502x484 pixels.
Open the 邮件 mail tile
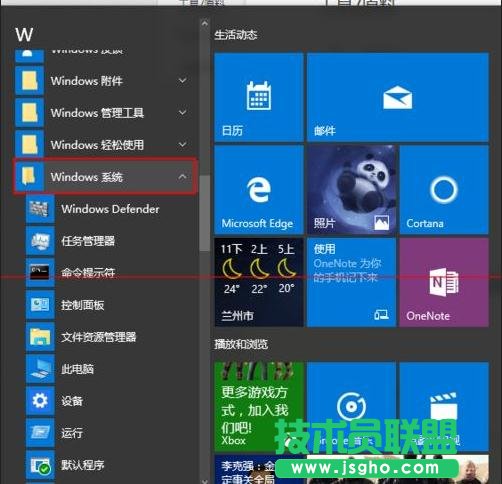[x=398, y=97]
